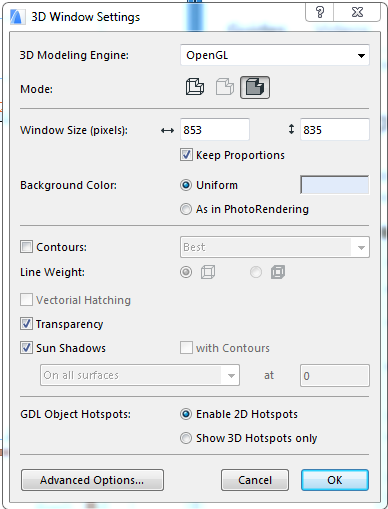Open the On all surfaces dropdown
The width and height of the screenshot is (388, 509).
point(140,375)
